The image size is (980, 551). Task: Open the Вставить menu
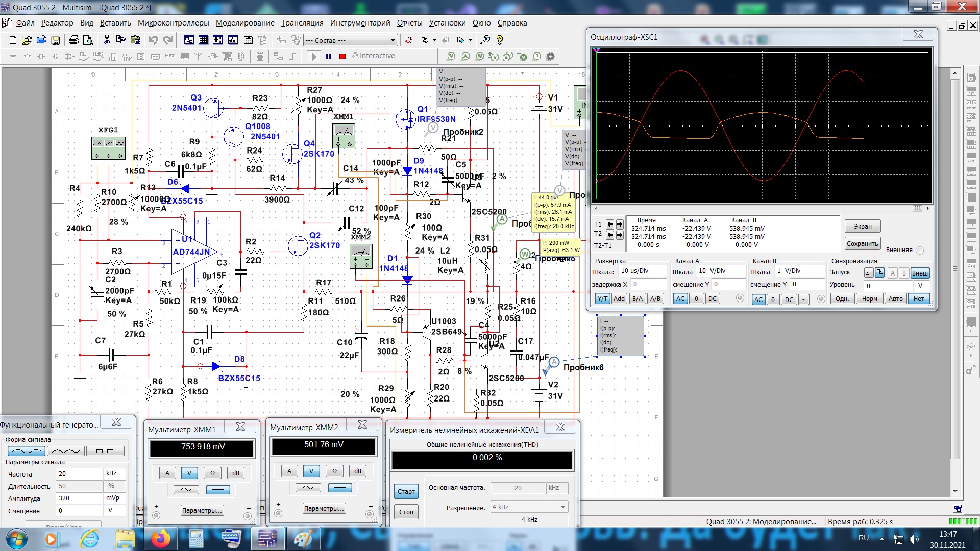[115, 23]
